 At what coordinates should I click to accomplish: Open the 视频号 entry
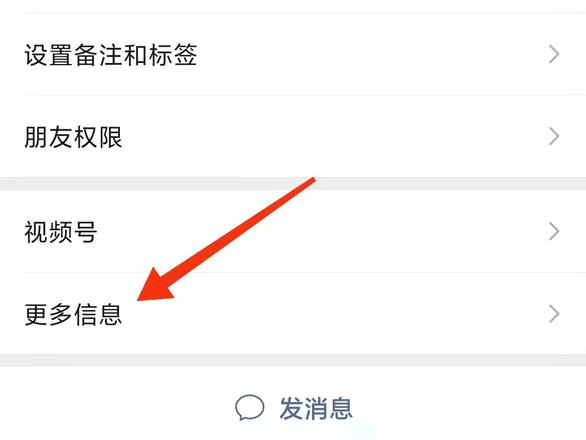tap(293, 231)
